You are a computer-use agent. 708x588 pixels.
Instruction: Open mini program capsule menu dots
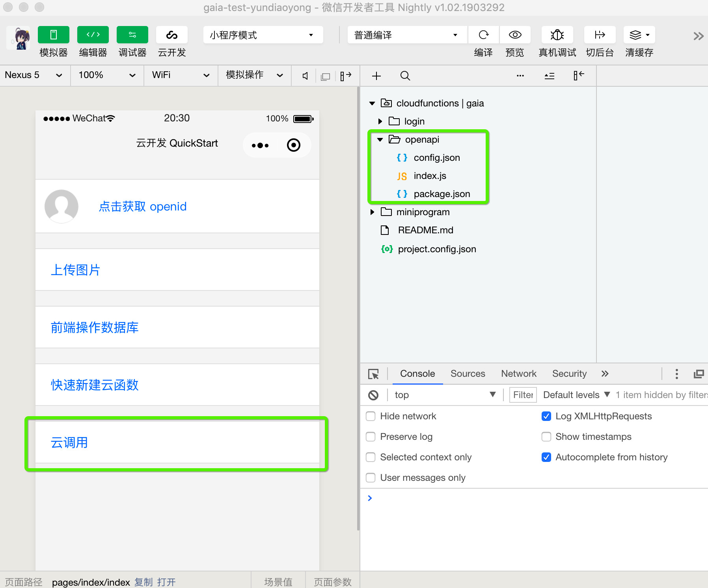[x=260, y=145]
